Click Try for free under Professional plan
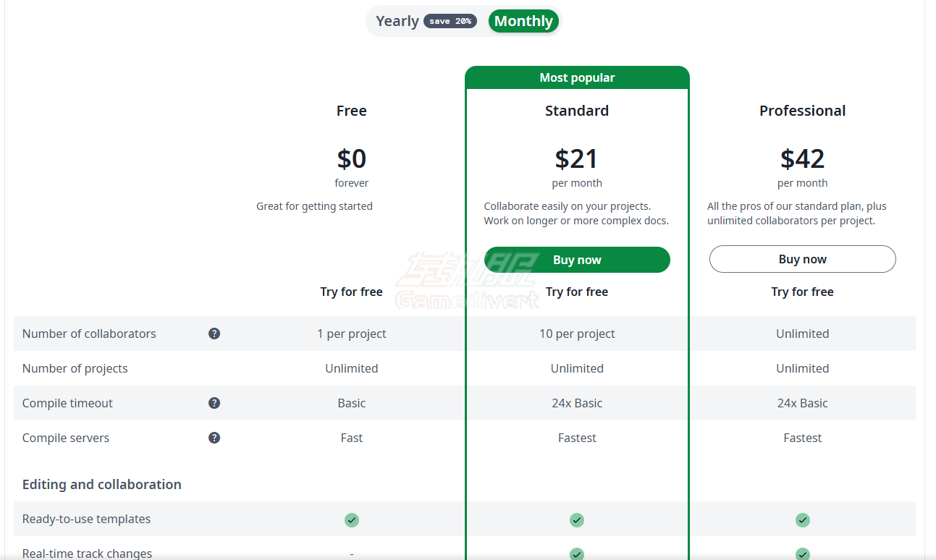The width and height of the screenshot is (936, 560). 803,292
